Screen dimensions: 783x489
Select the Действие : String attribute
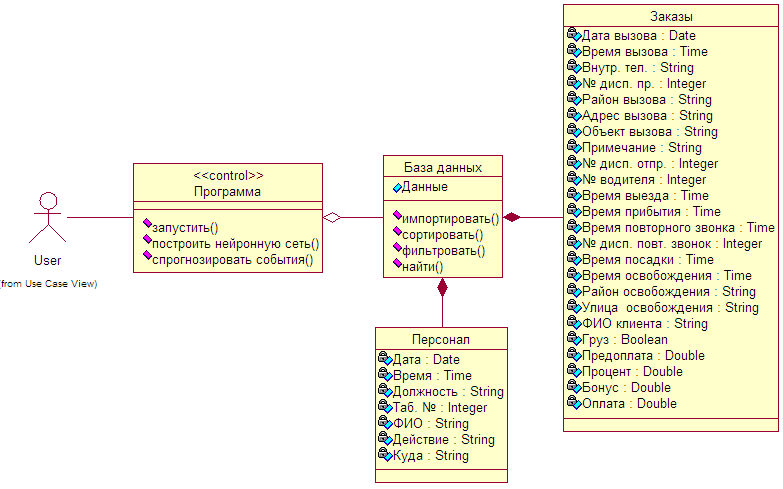[x=443, y=439]
